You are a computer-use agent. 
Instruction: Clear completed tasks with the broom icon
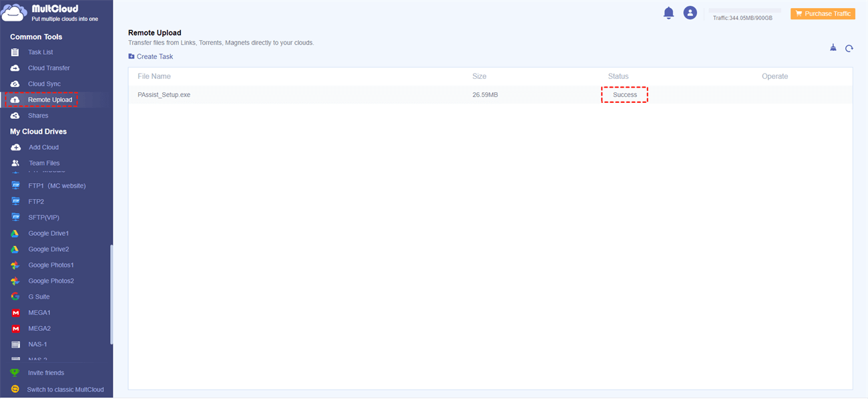[x=833, y=47]
